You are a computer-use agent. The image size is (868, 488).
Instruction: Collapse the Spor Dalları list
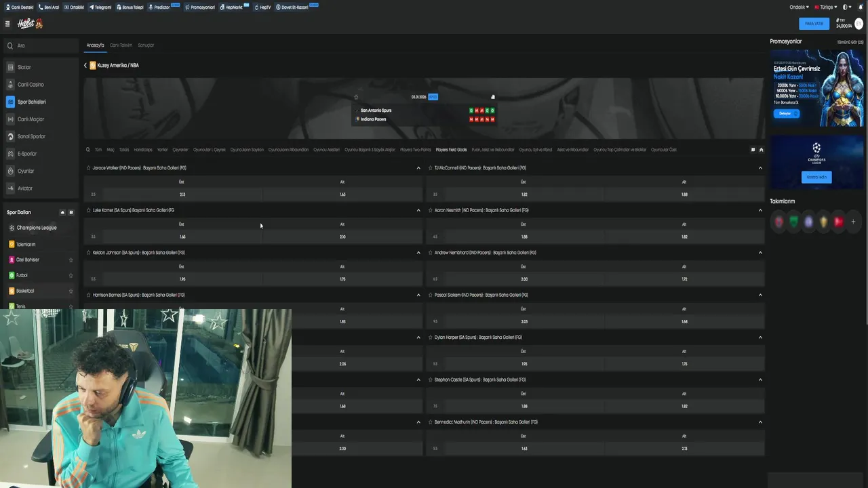[62, 212]
